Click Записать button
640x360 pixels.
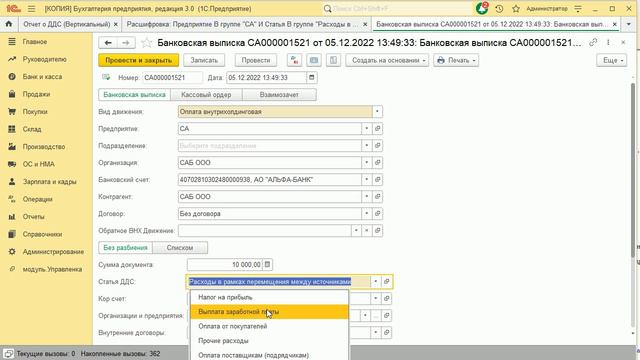(x=204, y=60)
